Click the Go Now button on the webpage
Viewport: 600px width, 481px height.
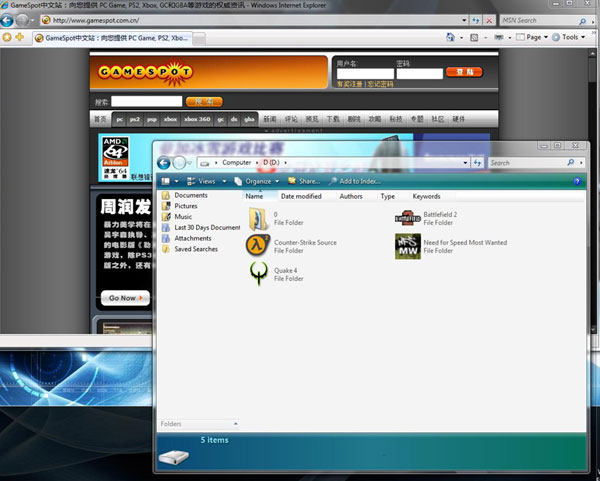pyautogui.click(x=126, y=298)
